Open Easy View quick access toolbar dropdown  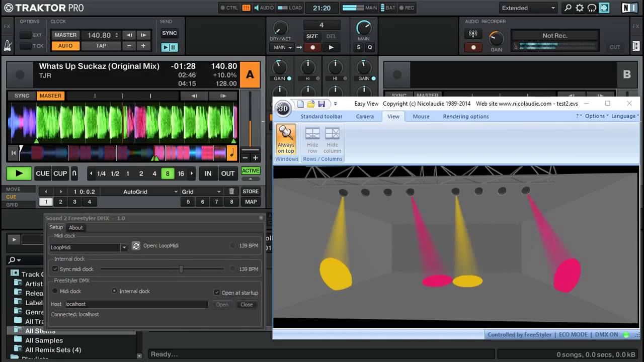click(335, 104)
